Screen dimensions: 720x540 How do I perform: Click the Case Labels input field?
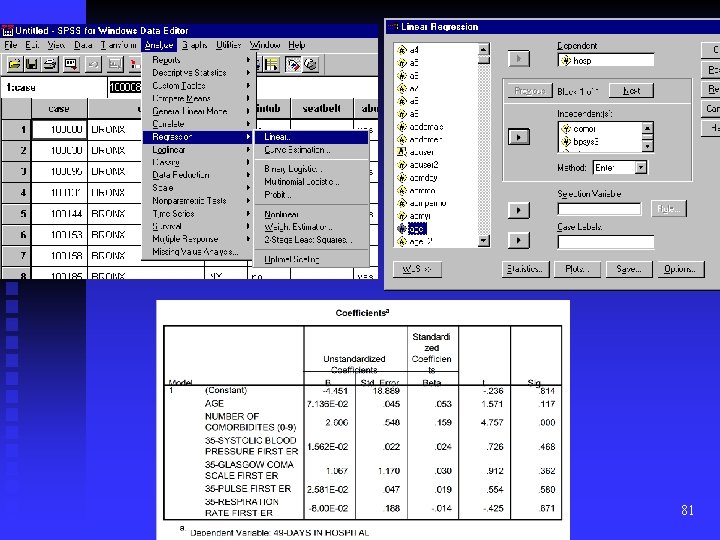tap(606, 242)
